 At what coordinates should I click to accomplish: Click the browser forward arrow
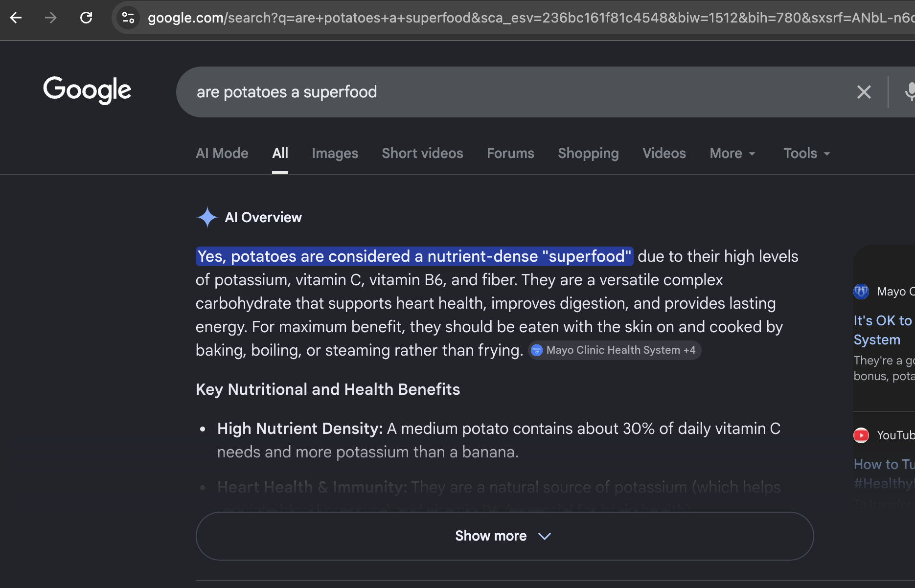[51, 18]
